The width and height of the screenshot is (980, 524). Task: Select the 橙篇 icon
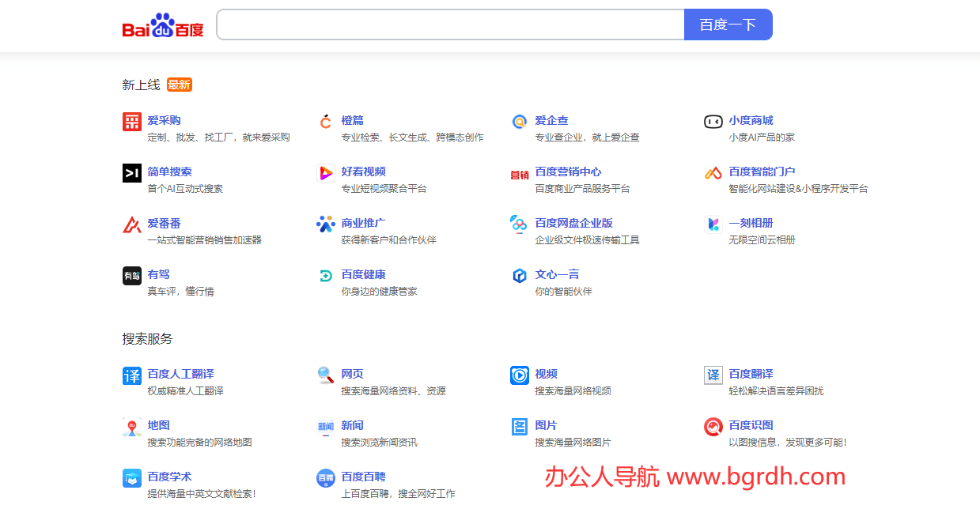[x=325, y=121]
